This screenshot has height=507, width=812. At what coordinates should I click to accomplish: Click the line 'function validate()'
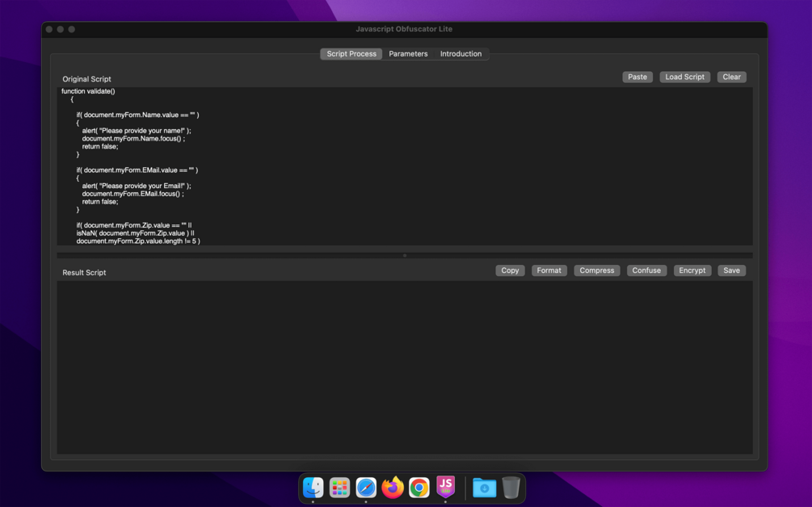tap(88, 91)
